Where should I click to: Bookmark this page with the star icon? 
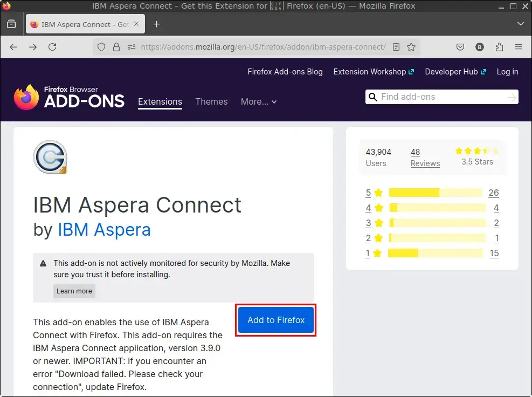click(x=411, y=47)
